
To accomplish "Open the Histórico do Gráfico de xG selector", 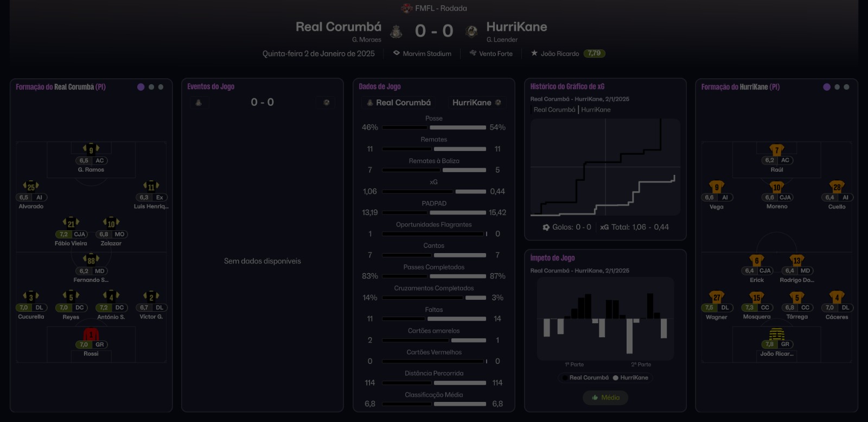I will (x=567, y=86).
